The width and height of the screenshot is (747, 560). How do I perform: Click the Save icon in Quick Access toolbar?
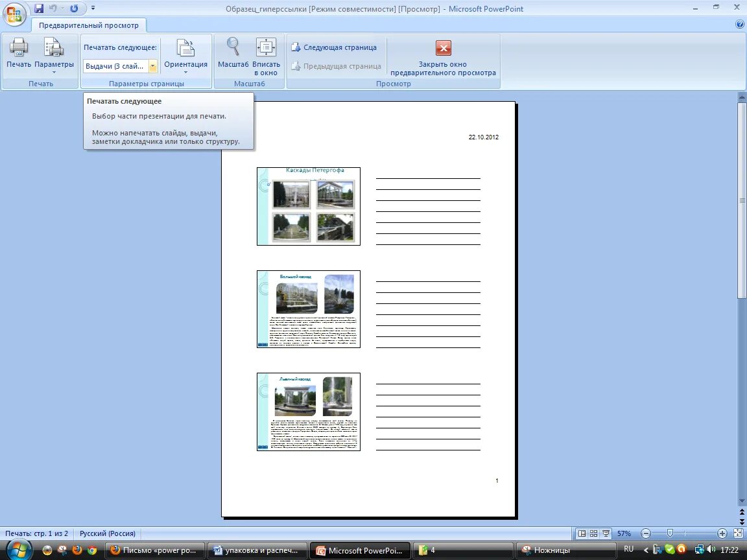tap(39, 8)
